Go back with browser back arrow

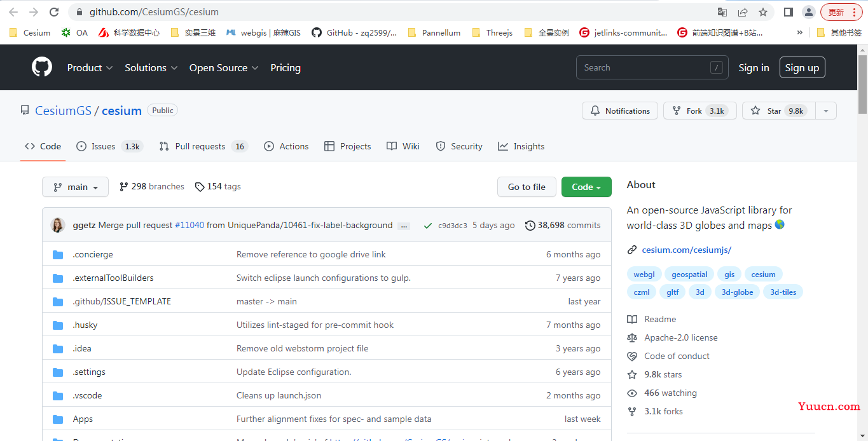pos(13,12)
